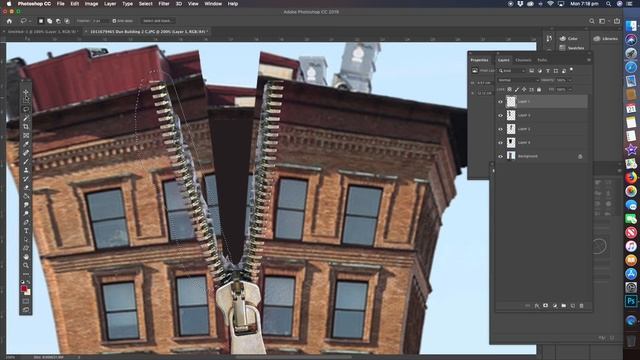Select the Clone Stamp tool

tap(26, 170)
